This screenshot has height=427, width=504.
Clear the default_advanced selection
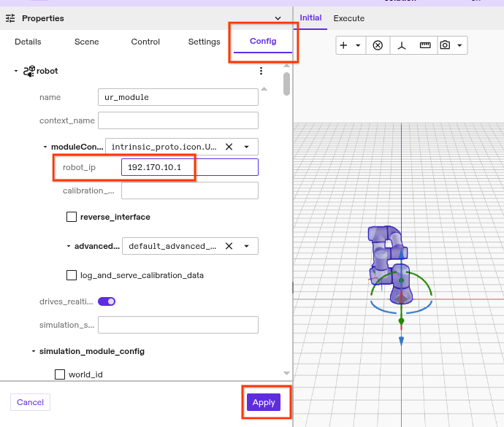tap(229, 246)
